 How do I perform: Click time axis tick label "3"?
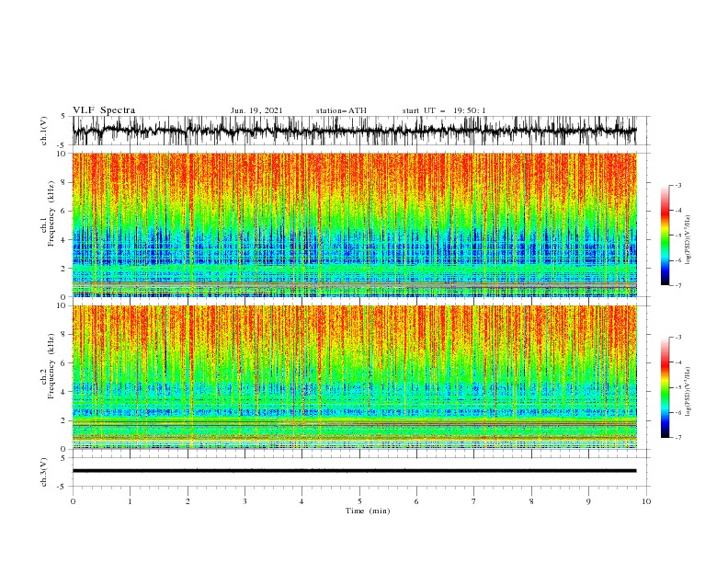point(245,501)
